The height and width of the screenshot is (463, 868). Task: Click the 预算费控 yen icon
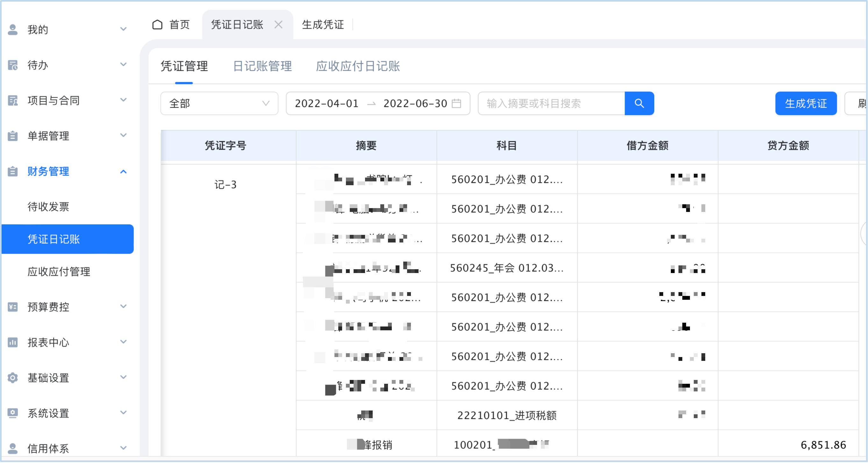click(12, 307)
